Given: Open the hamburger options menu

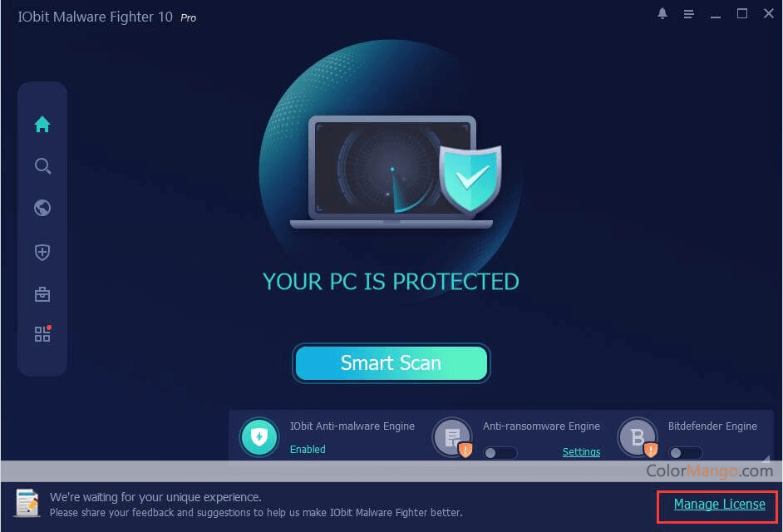Looking at the screenshot, I should click(x=688, y=14).
